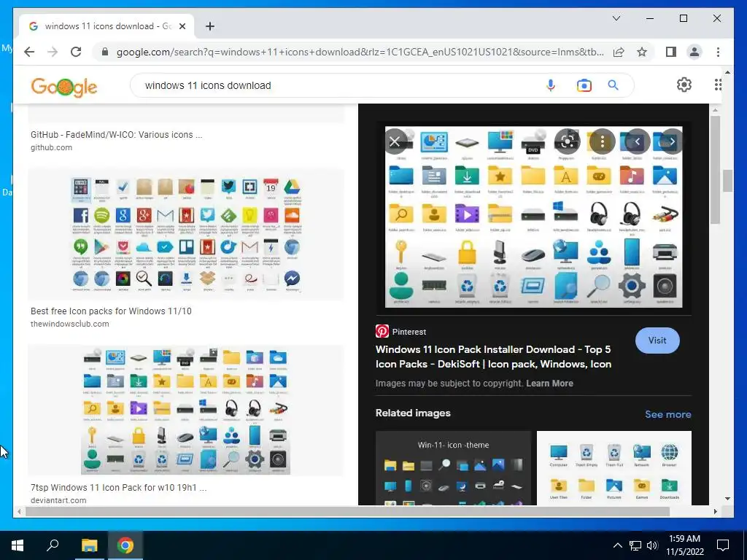Screen dimensions: 747x560
Task: Open Google apps grid
Action: [718, 85]
